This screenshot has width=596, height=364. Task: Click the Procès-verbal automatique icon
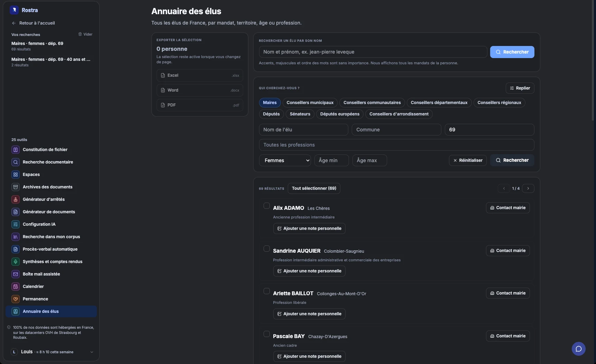click(16, 249)
